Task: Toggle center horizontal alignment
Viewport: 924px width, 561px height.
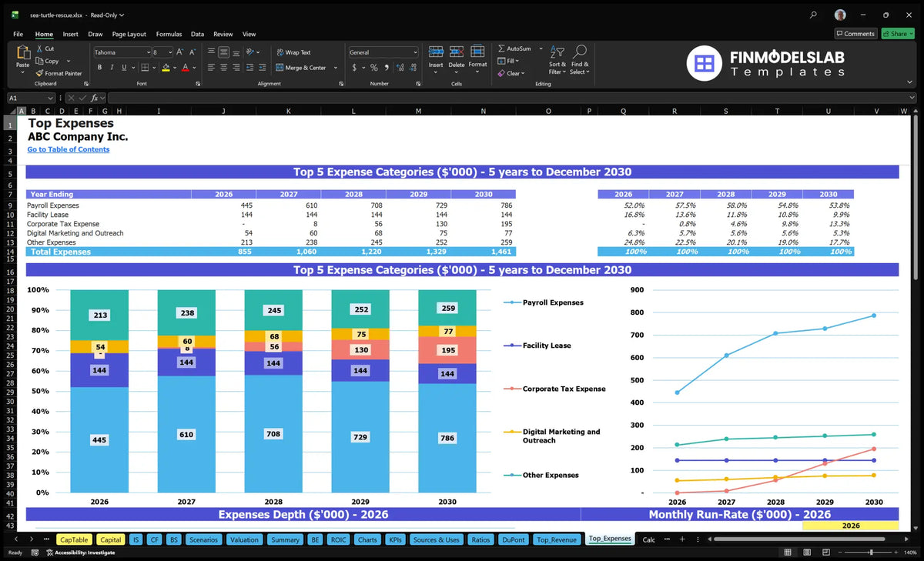Action: click(x=223, y=68)
